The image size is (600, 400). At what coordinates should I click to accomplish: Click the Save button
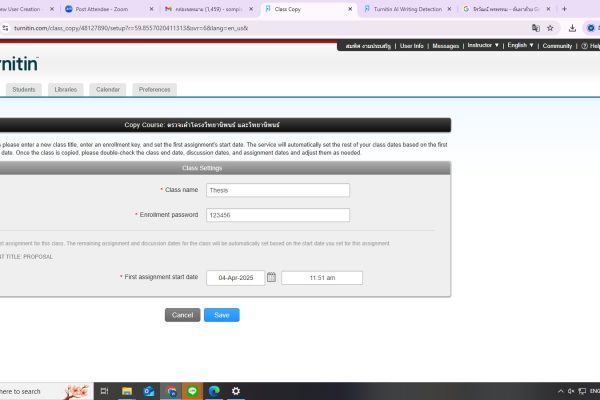pos(222,315)
